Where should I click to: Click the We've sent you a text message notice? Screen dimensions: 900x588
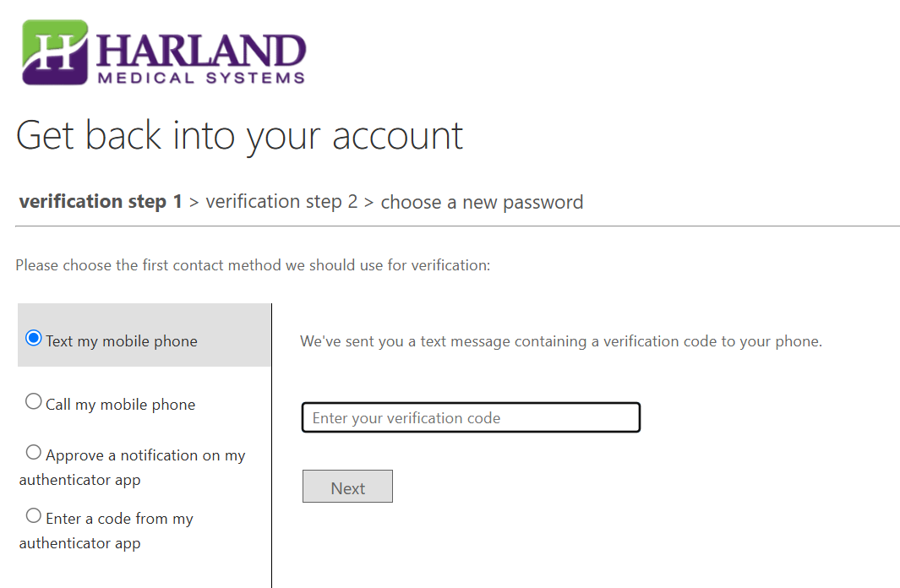tap(560, 342)
